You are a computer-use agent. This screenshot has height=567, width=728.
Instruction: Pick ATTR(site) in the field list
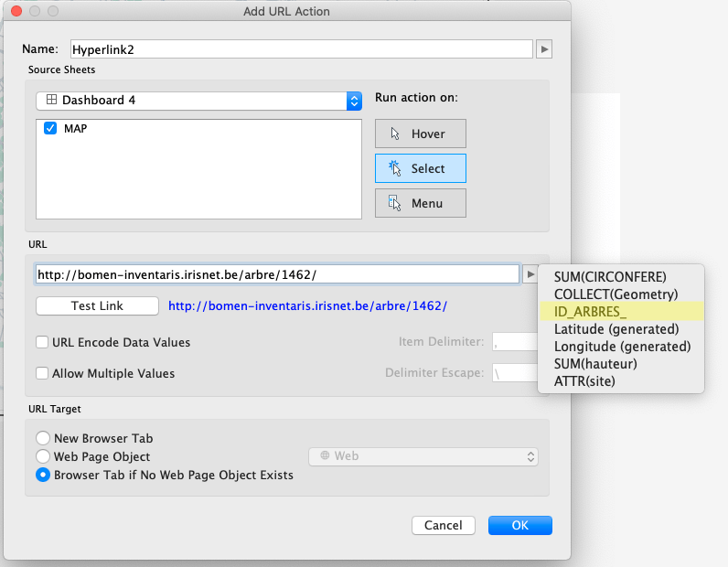click(584, 380)
